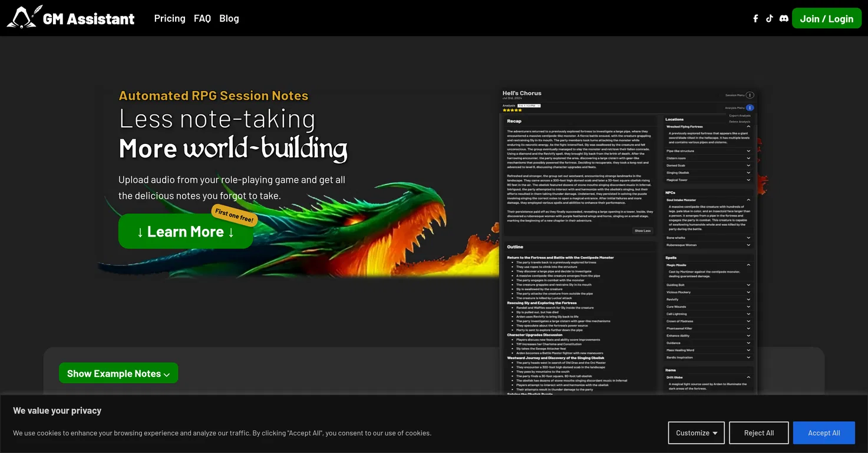868x453 pixels.
Task: Click the yellow star rating under Analysis
Action: pos(512,110)
